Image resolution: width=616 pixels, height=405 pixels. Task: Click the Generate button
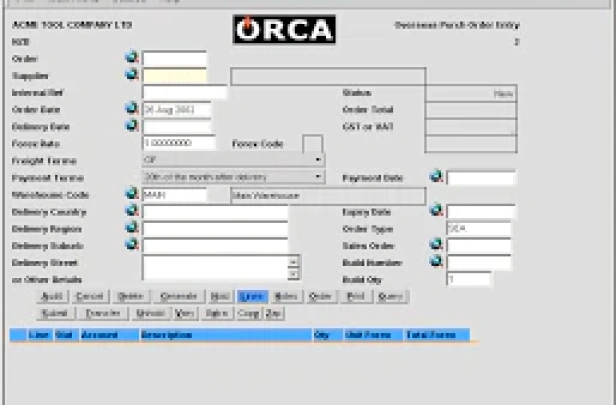(x=179, y=297)
